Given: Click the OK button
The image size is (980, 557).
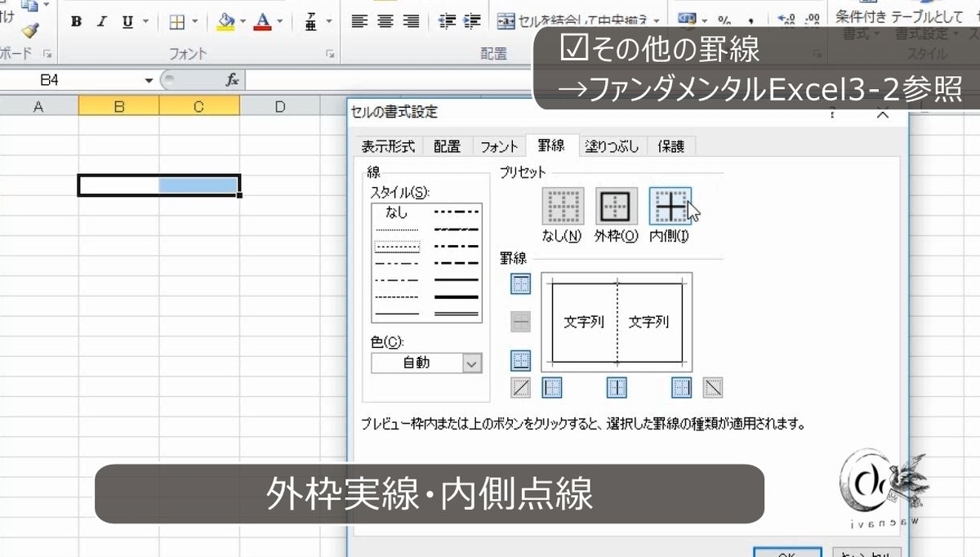Looking at the screenshot, I should point(787,554).
